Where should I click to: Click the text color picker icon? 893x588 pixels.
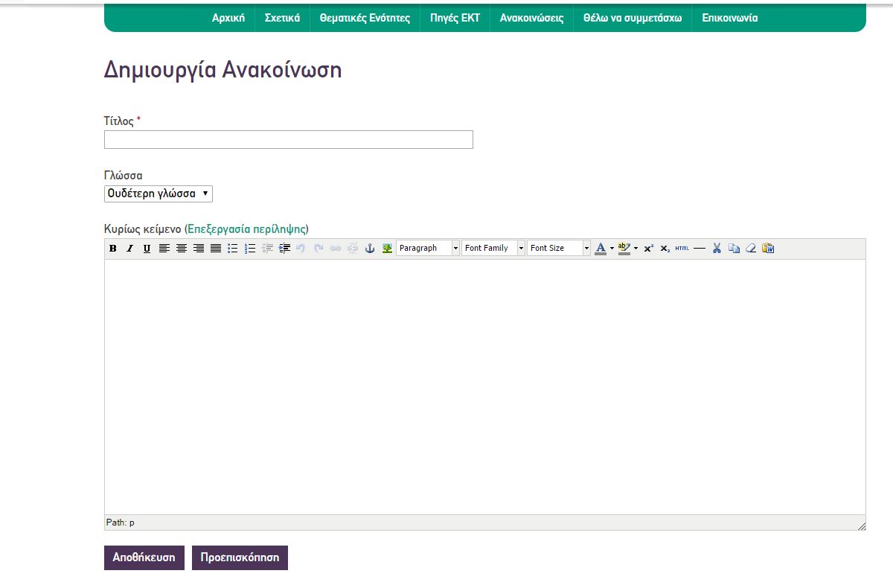[601, 249]
